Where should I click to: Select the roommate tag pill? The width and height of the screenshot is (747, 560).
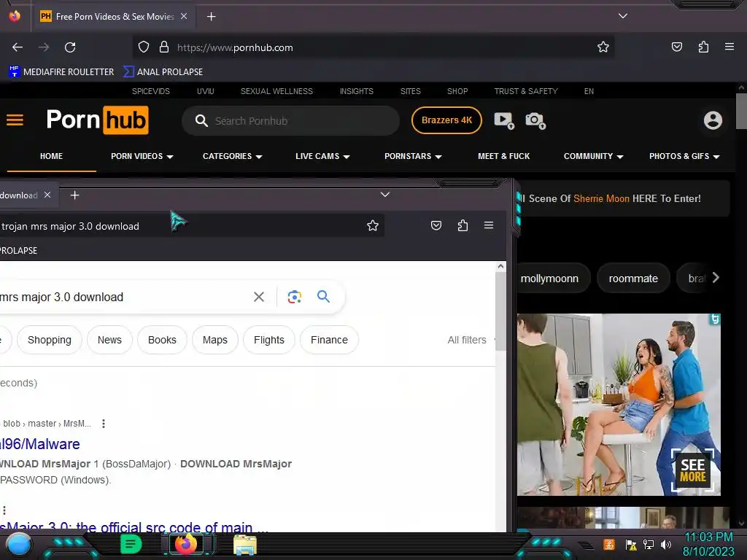point(633,278)
